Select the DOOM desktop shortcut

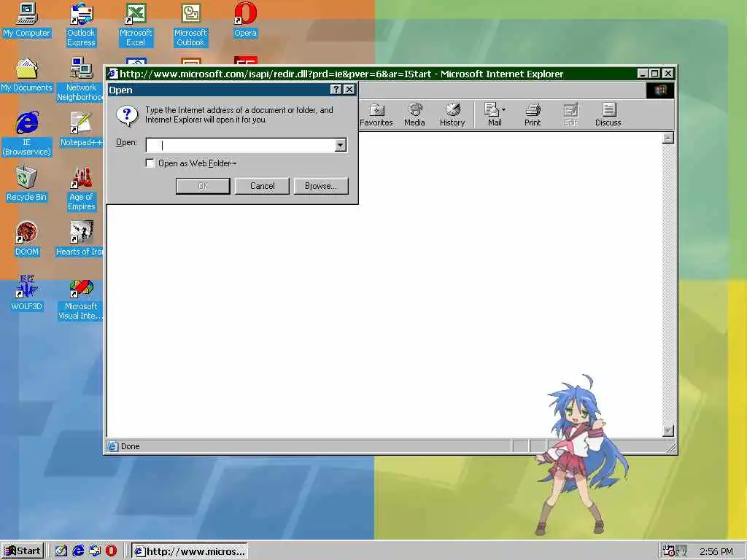click(x=27, y=239)
